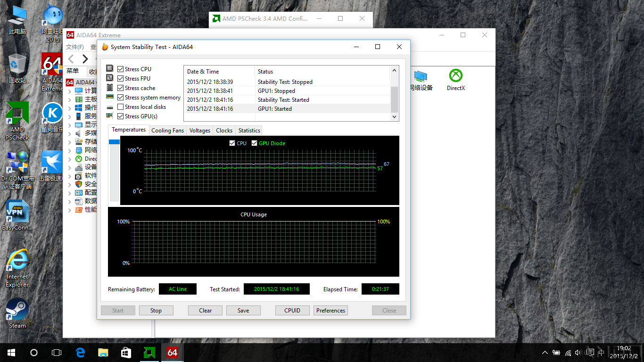The width and height of the screenshot is (644, 362).
Task: Expand the 主板 tree node
Action: 70,99
